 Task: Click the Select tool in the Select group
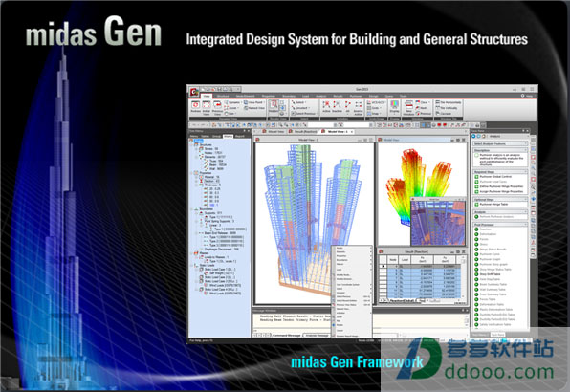pos(299,102)
